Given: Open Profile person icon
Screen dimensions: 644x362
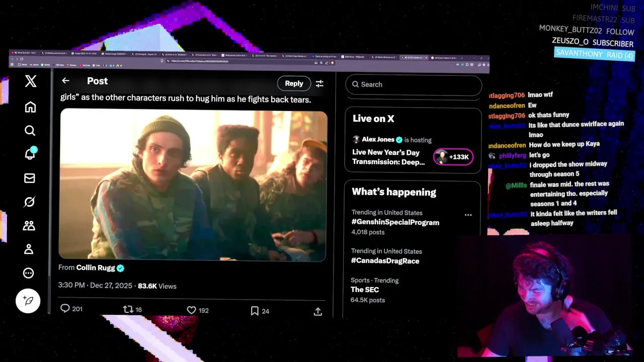Looking at the screenshot, I should (x=29, y=249).
